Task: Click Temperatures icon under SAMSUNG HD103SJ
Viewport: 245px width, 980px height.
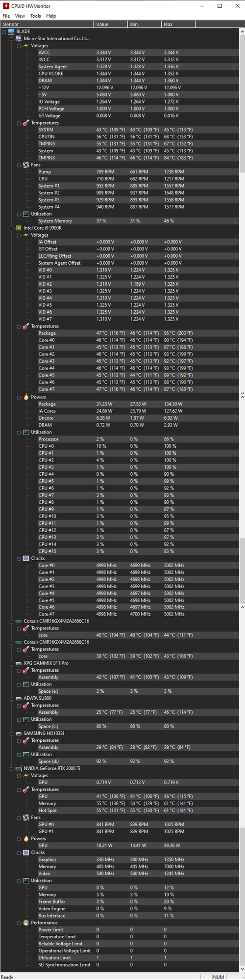Action: (x=26, y=740)
